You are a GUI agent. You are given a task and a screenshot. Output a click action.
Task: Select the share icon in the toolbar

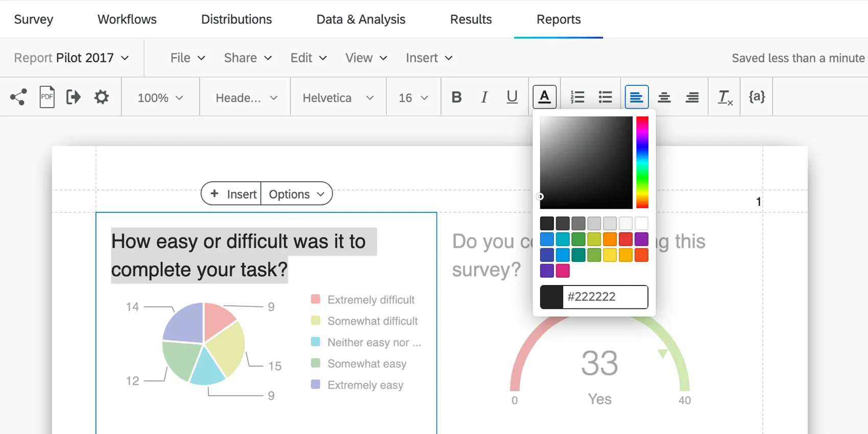(19, 97)
